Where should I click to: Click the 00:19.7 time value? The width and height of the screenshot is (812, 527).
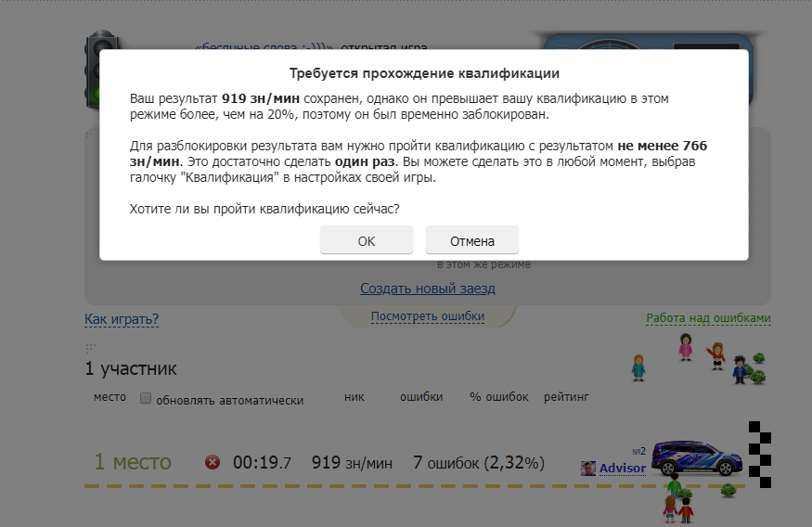point(262,462)
